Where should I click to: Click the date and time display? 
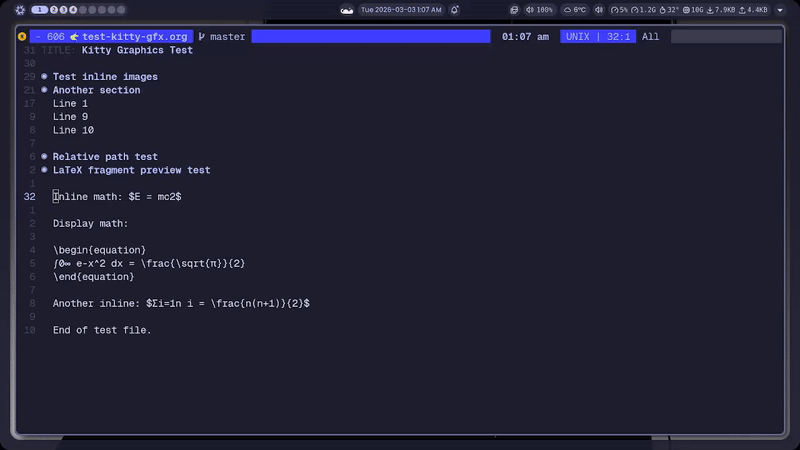[401, 10]
